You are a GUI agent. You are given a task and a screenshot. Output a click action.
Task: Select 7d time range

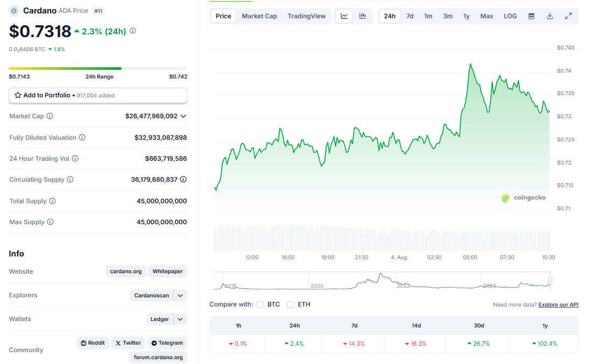click(x=410, y=16)
